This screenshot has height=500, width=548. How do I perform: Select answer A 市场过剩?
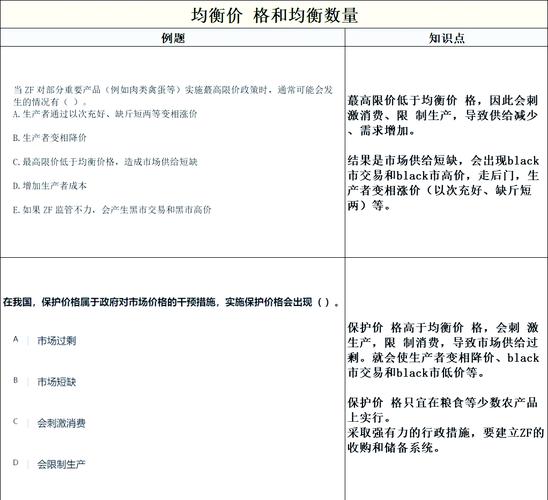pos(45,340)
